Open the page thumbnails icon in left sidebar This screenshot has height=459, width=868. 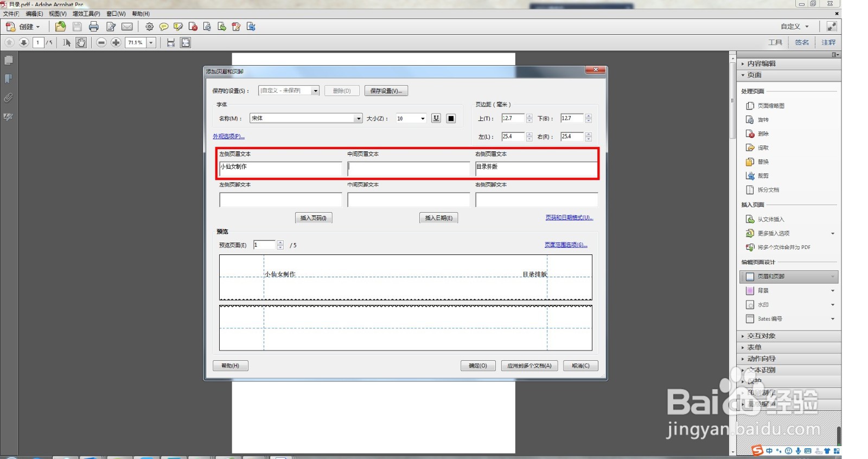(9, 60)
